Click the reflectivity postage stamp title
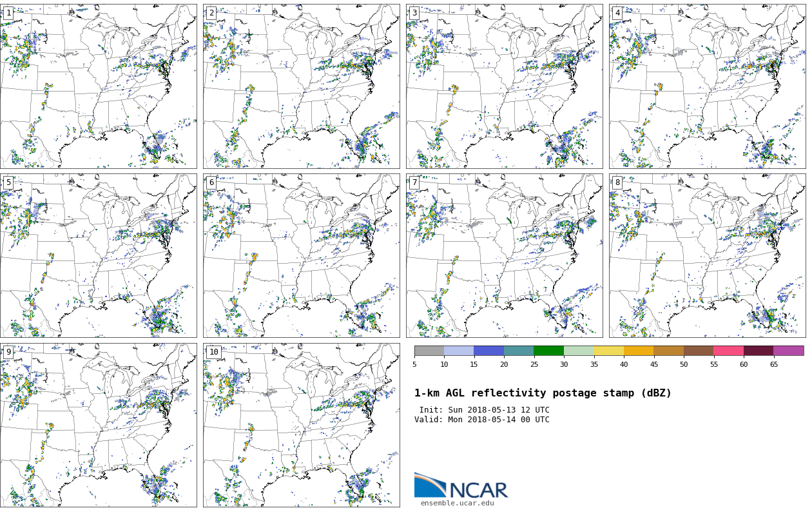 coord(543,393)
